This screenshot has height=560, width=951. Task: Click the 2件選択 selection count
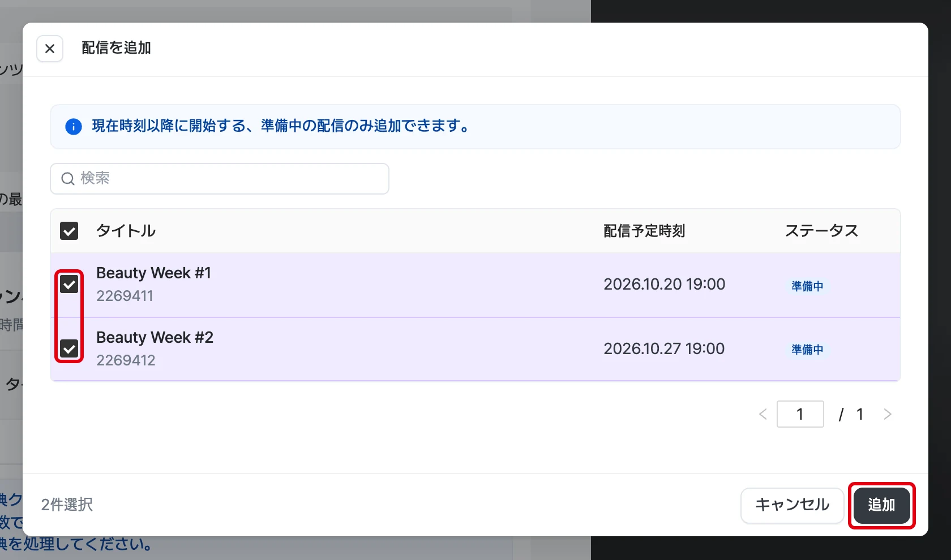click(67, 505)
